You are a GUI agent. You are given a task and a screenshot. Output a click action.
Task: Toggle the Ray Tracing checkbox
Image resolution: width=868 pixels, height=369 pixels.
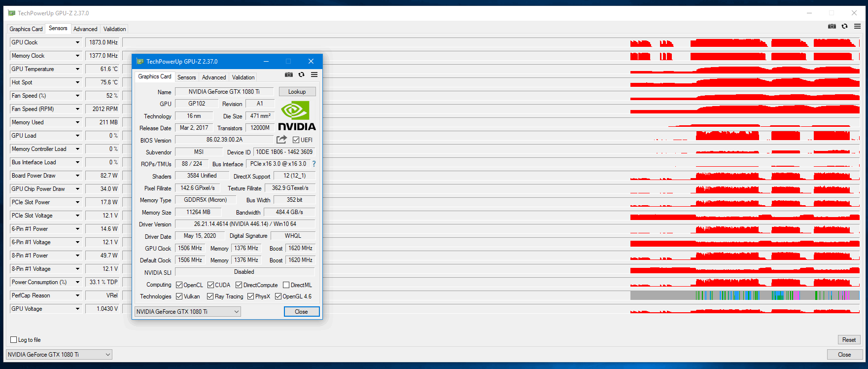coord(210,296)
